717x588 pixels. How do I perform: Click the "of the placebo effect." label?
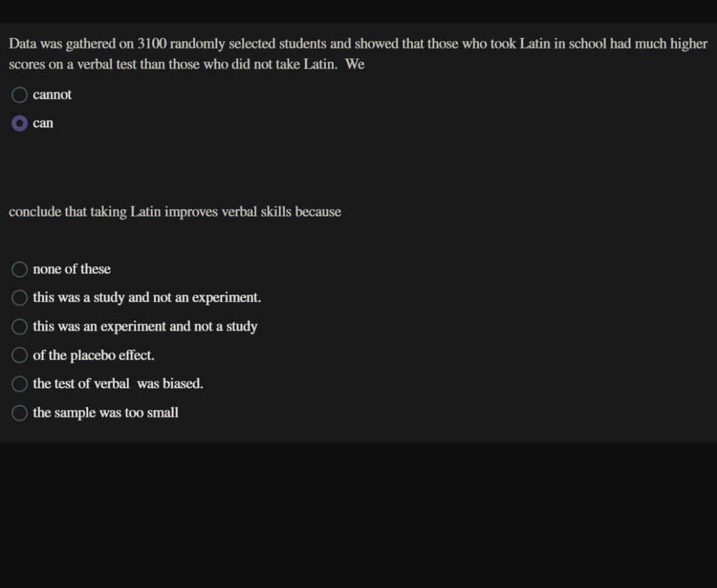click(x=94, y=355)
